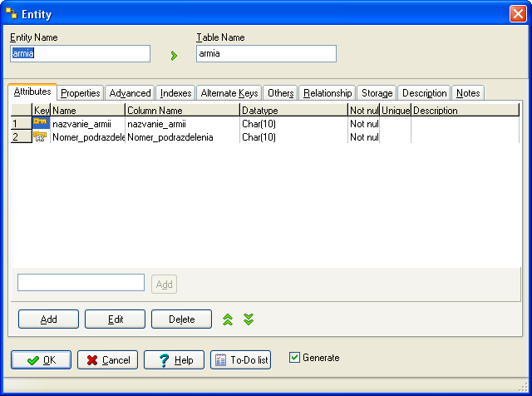Click the Delete attribute button
This screenshot has width=532, height=396.
(x=181, y=319)
